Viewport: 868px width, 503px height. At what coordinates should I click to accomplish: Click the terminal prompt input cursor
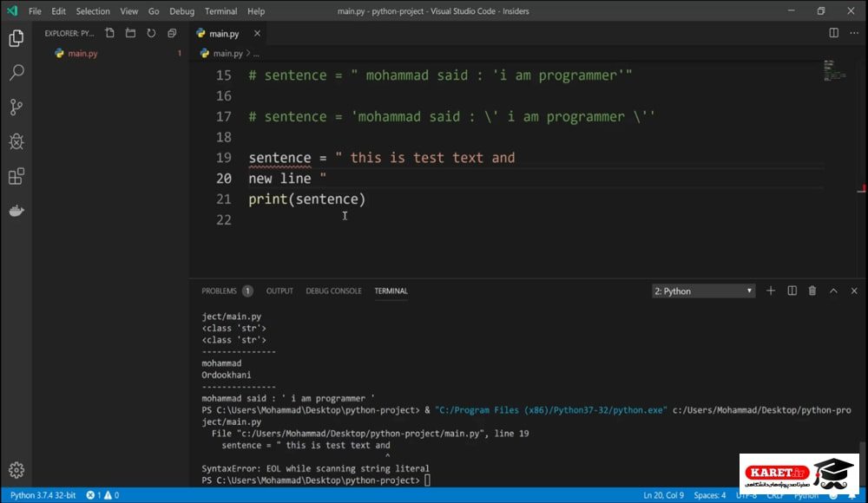(427, 480)
